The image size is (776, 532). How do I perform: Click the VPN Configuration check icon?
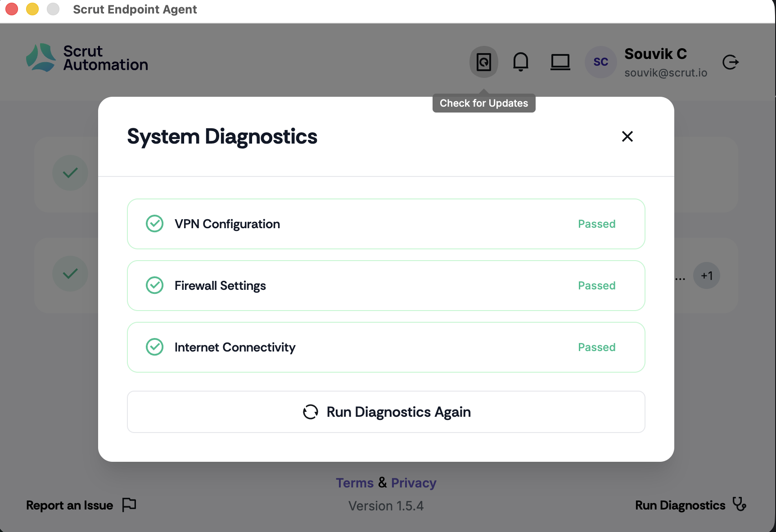tap(155, 224)
